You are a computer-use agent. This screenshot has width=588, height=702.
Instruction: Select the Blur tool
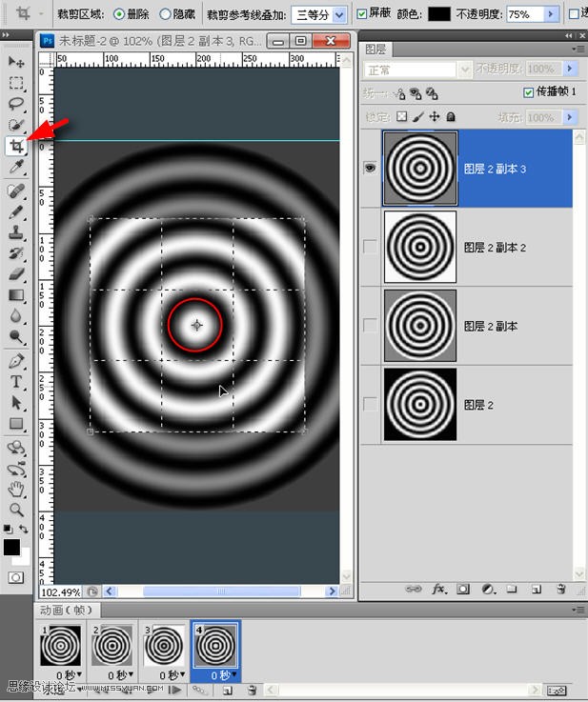click(x=16, y=316)
